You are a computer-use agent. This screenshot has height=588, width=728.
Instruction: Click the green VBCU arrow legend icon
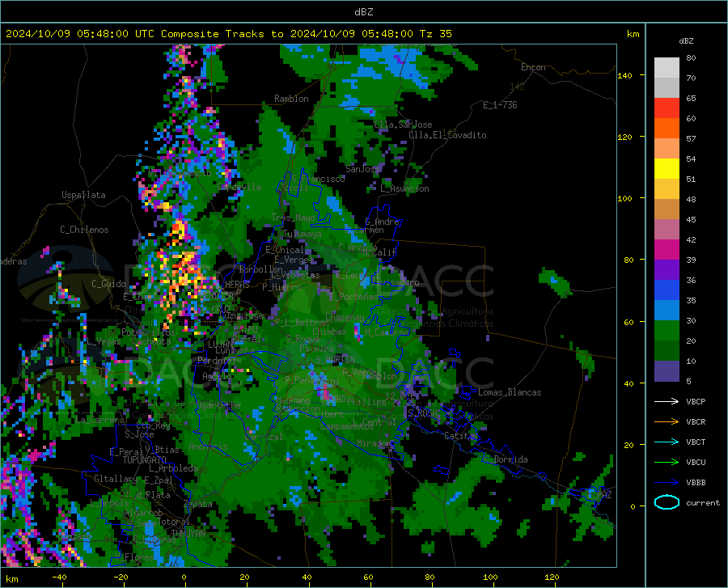667,463
